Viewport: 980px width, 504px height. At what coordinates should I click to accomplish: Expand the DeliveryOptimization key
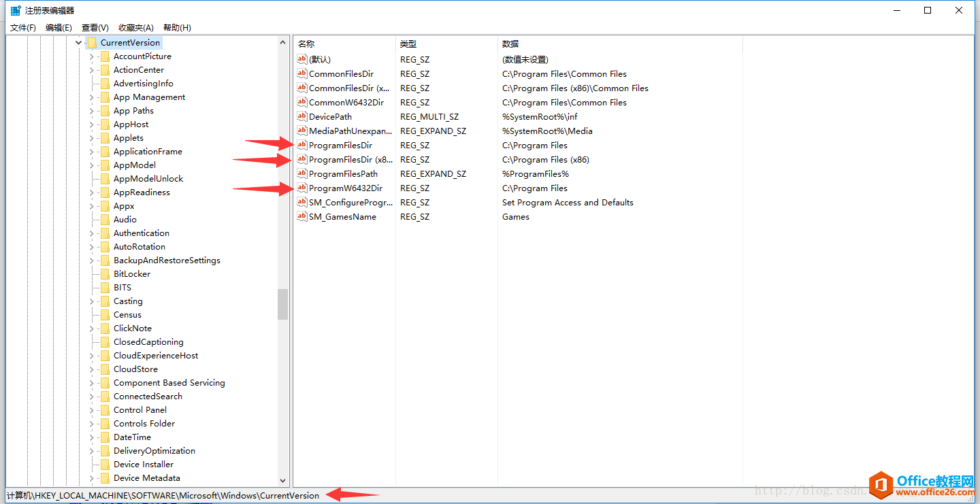(x=92, y=451)
